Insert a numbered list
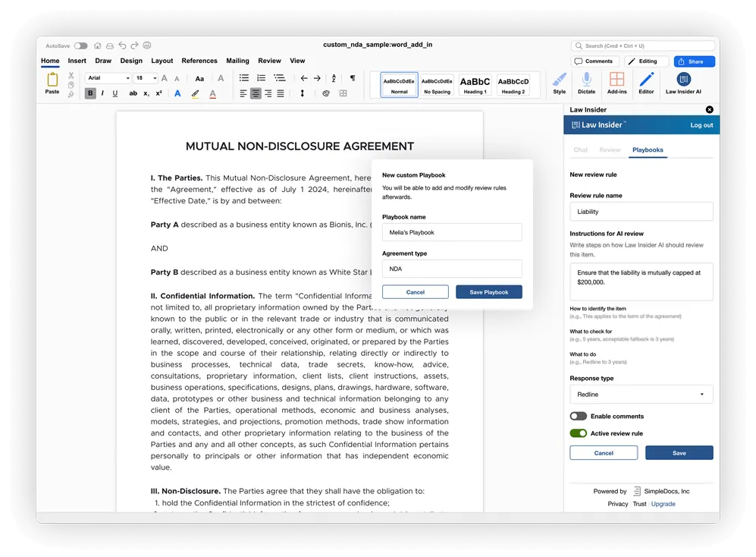Image resolution: width=756 pixels, height=557 pixels. (262, 77)
